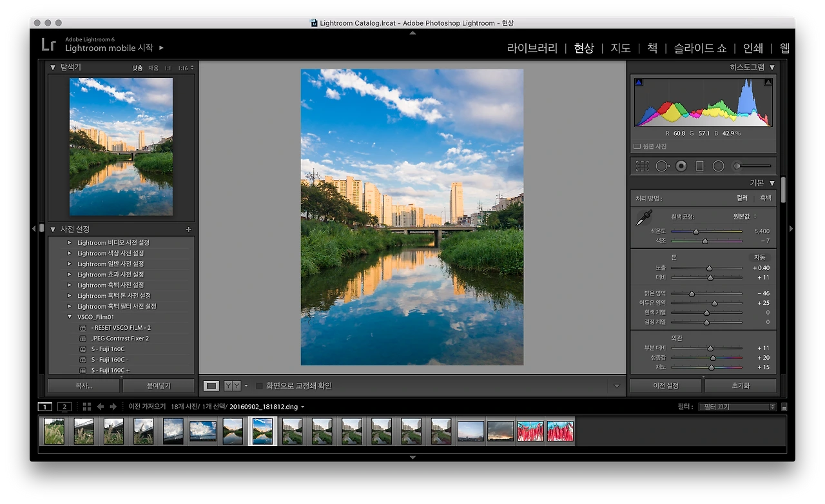Select the Radial Filter tool
The image size is (825, 504).
coord(718,166)
